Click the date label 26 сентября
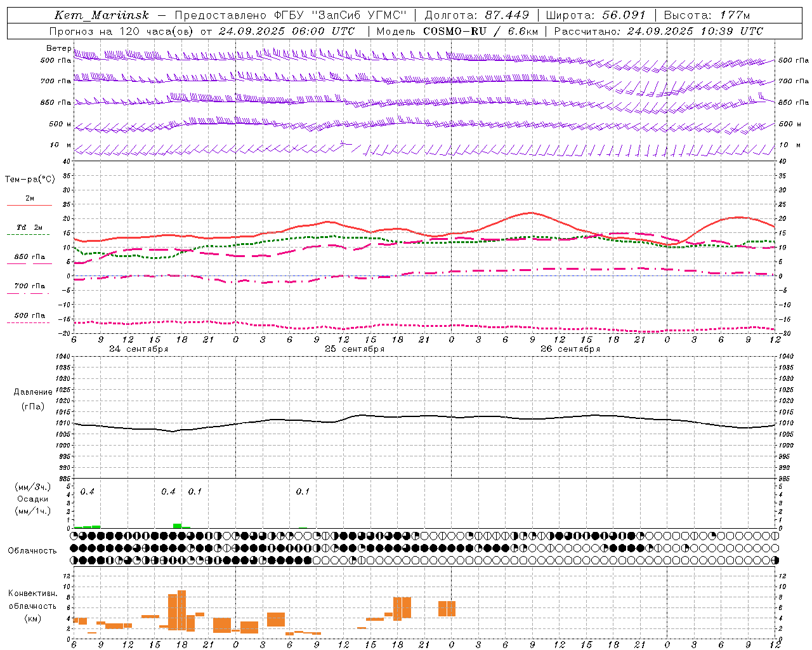Viewport: 812px width, 650px height. [x=570, y=349]
